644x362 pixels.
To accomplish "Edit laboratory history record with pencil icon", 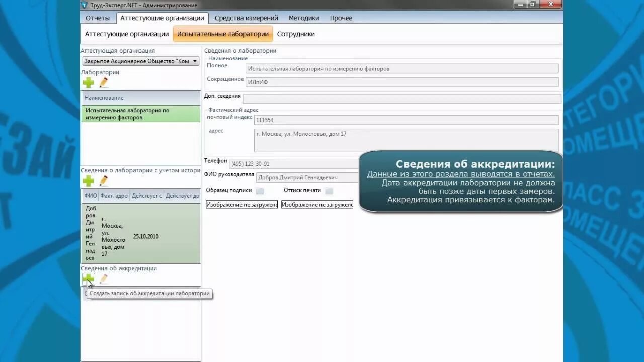I will point(104,181).
